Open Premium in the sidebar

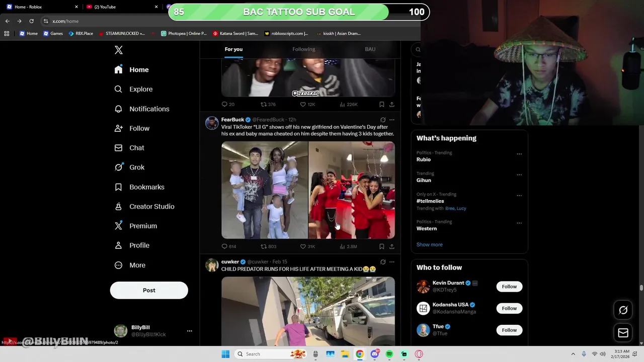(x=136, y=226)
